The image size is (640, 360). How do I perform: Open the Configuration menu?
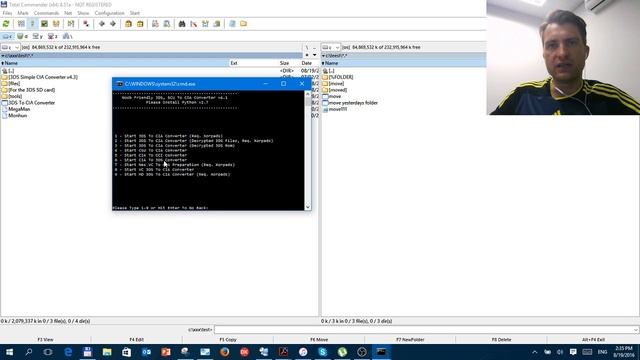click(109, 13)
